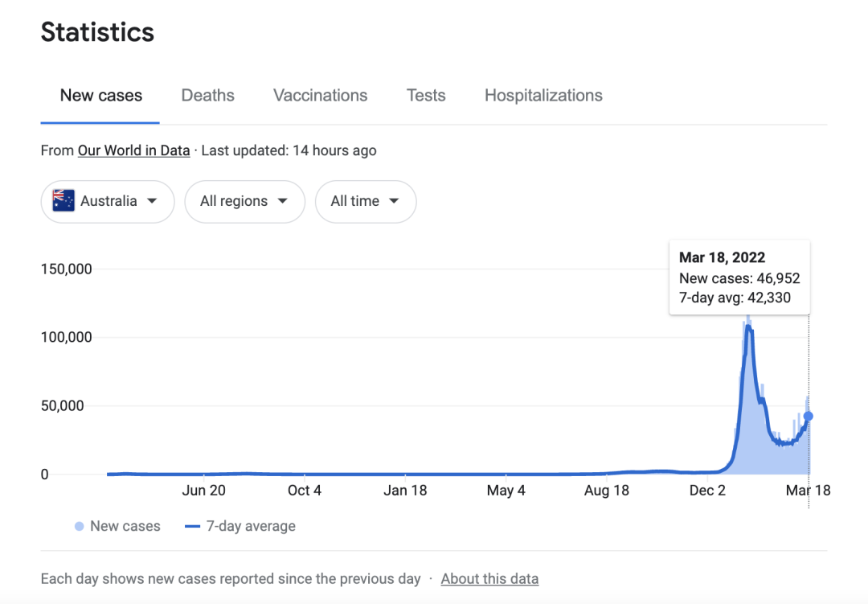
Task: Click the Dec 2 axis label
Action: click(x=707, y=491)
